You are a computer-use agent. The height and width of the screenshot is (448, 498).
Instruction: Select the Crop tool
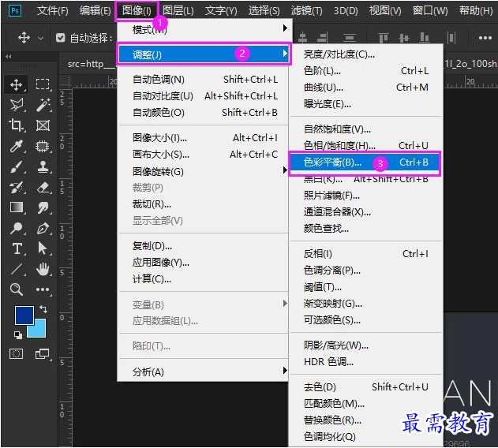click(x=16, y=125)
